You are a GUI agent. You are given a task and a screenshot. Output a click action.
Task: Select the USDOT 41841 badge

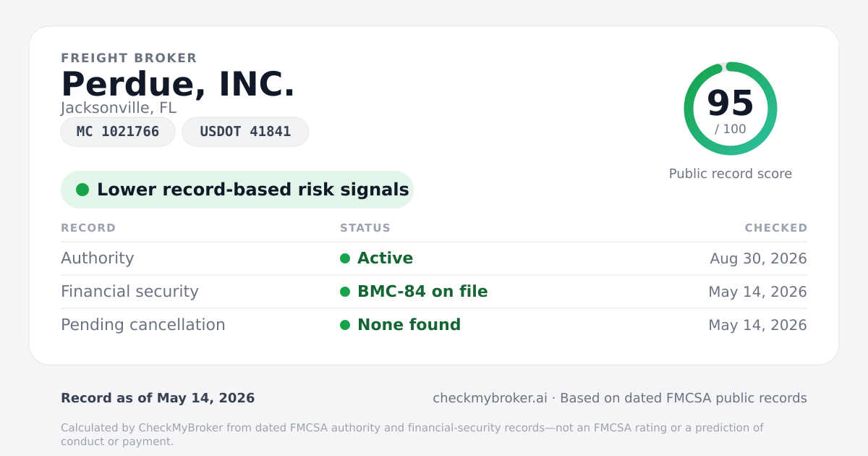pyautogui.click(x=245, y=132)
